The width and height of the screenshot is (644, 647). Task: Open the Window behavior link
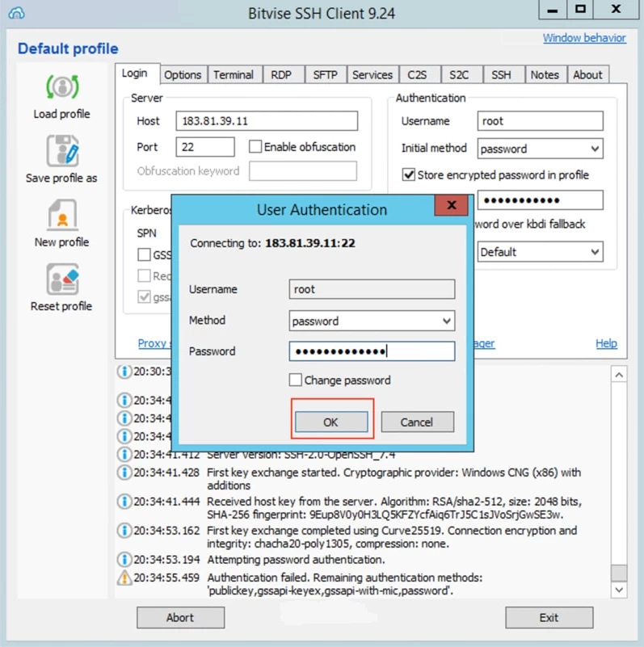tap(584, 38)
